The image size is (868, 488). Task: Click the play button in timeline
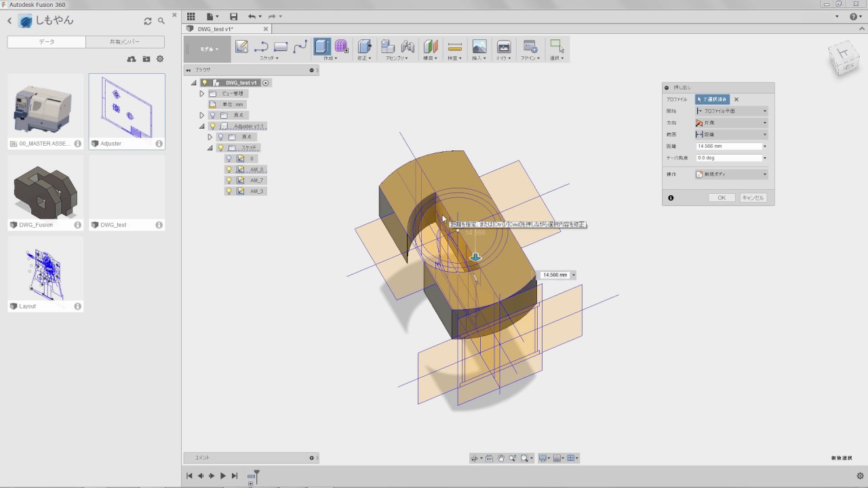coord(222,476)
